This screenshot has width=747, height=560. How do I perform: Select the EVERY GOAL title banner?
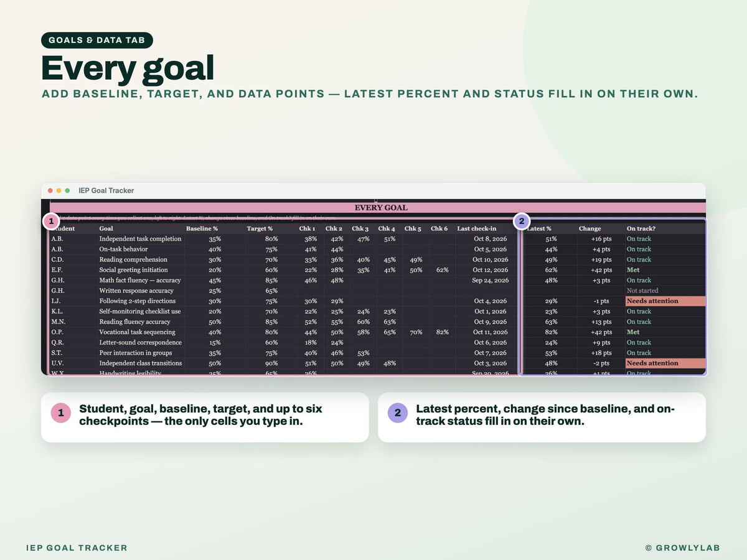(378, 208)
